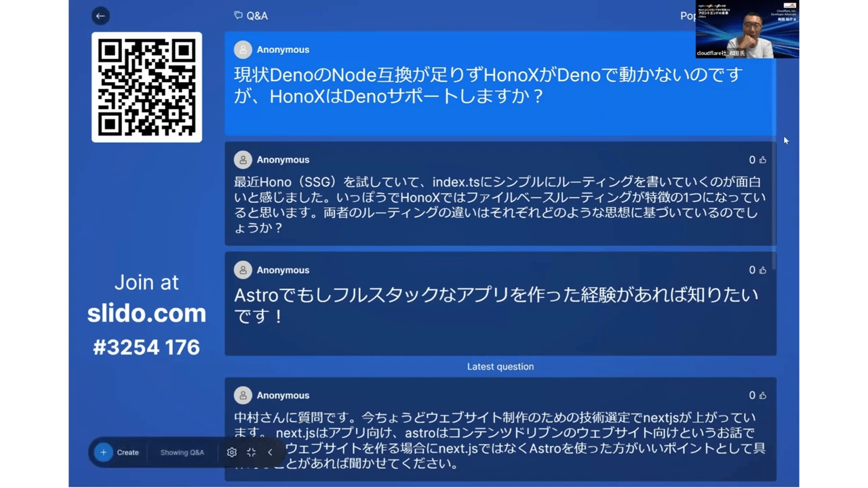The width and height of the screenshot is (868, 488).
Task: Collapse the bottom toolbar with chevron
Action: [270, 452]
